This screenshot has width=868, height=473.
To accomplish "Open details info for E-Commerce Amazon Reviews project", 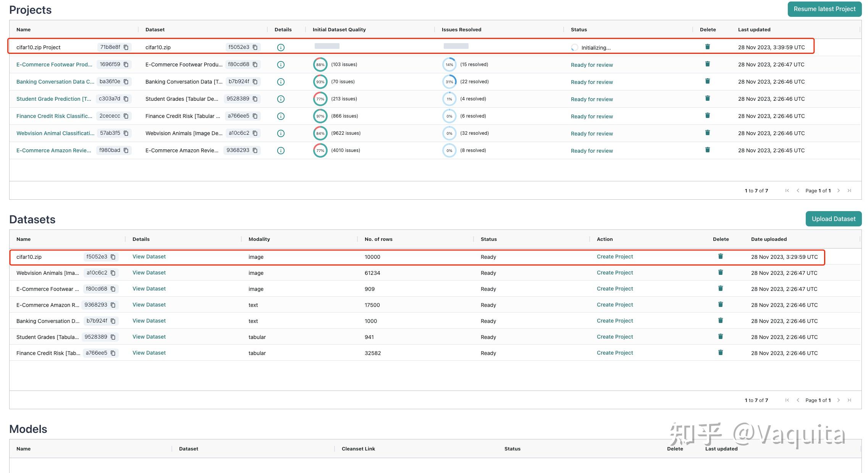I will point(281,150).
